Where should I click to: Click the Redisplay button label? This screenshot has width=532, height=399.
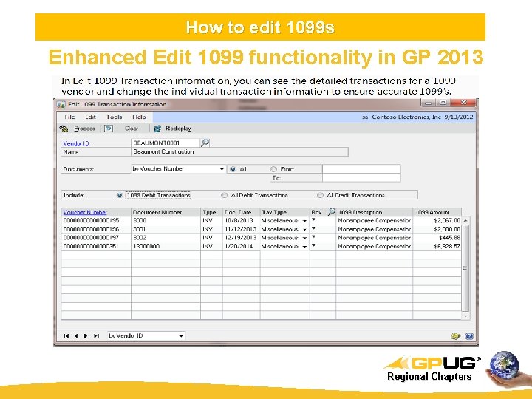pos(178,129)
